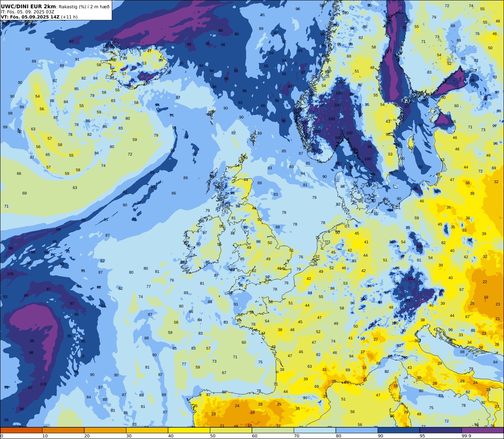Click the legend label '60'
504x439 pixels.
pyautogui.click(x=254, y=436)
